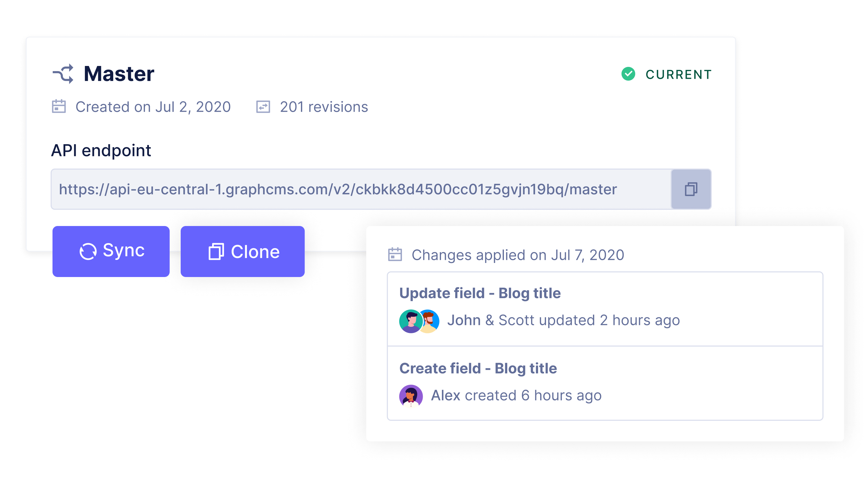The image size is (868, 496).
Task: Click the green CURRENT checkmark icon
Action: tap(628, 74)
